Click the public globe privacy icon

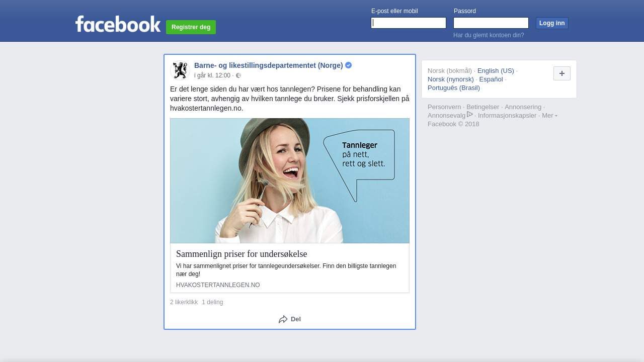238,75
